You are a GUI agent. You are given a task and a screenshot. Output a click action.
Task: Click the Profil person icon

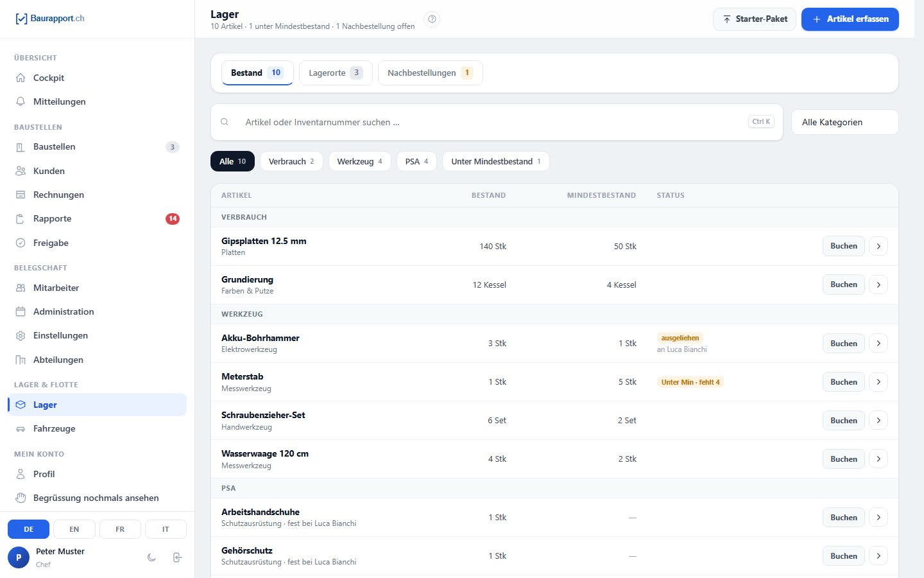[21, 474]
